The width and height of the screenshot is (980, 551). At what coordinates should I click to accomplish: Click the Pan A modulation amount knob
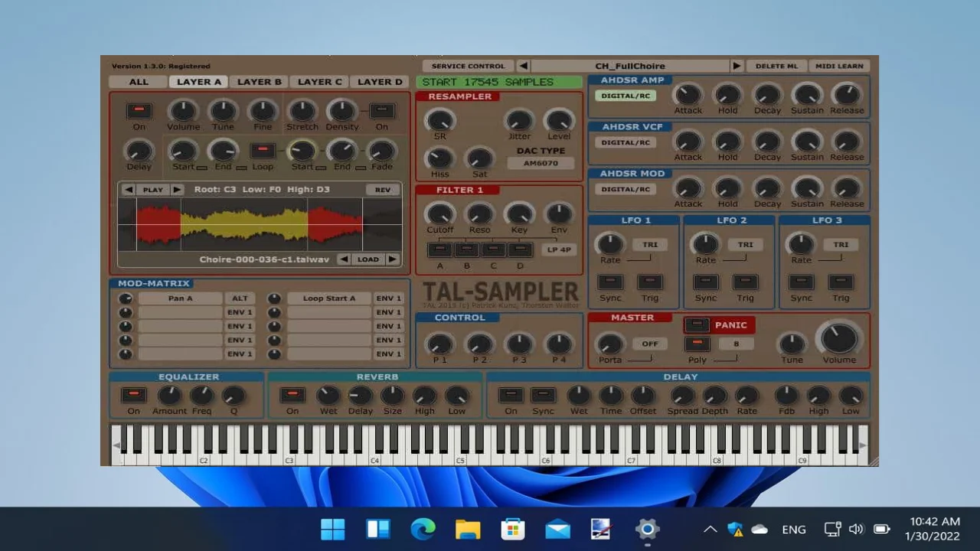[x=126, y=298]
